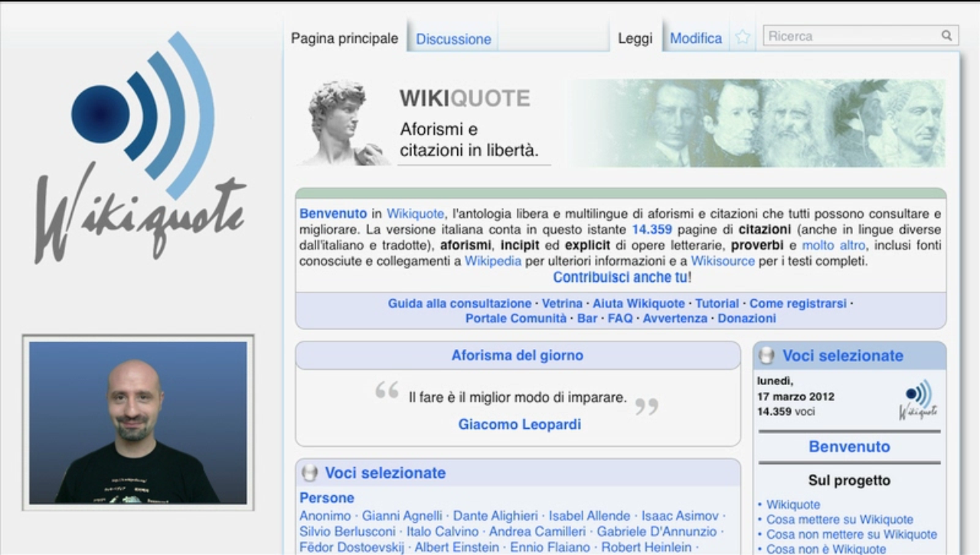This screenshot has width=980, height=555.
Task: Select the Pagina principale tab
Action: click(345, 38)
